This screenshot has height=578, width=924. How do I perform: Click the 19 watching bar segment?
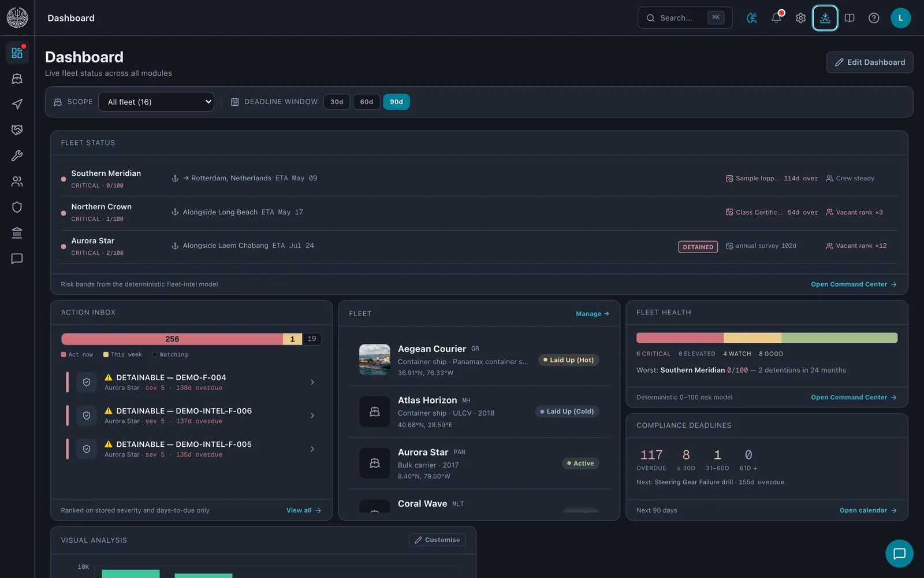(x=312, y=339)
